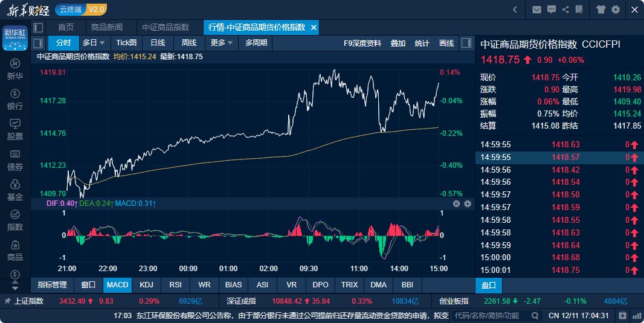Close the MACD indicator sub-panel

tap(457, 204)
